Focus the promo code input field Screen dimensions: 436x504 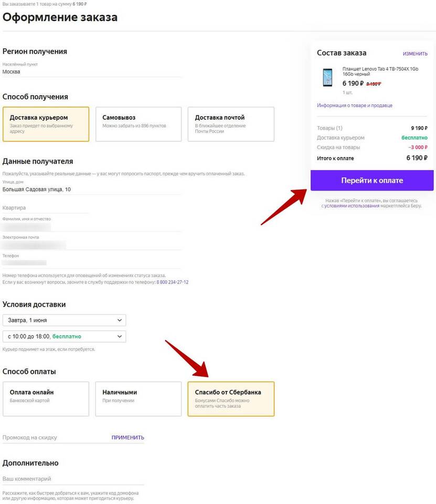pos(52,437)
